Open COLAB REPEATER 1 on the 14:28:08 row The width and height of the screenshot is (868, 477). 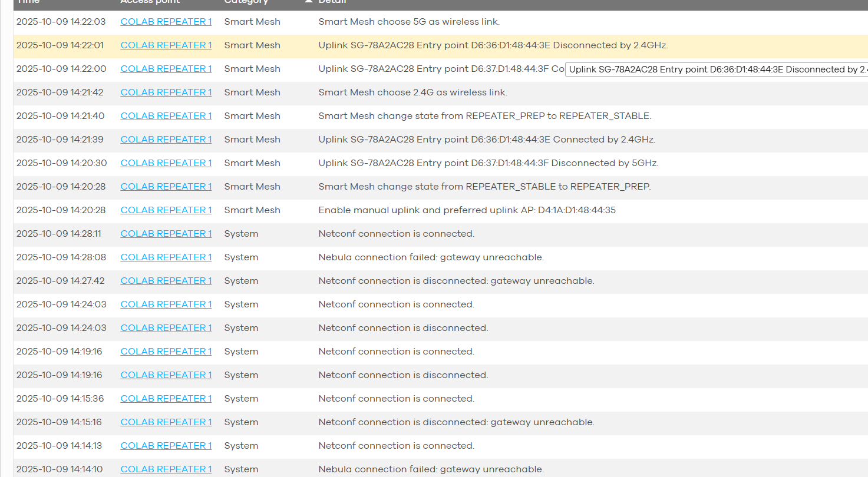click(166, 257)
